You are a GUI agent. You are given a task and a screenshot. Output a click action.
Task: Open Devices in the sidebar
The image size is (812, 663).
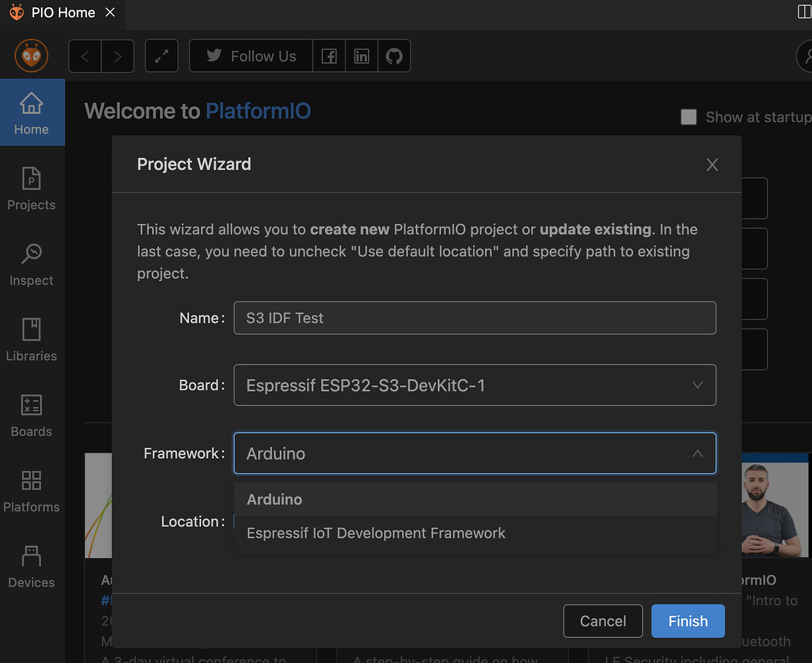click(x=32, y=567)
